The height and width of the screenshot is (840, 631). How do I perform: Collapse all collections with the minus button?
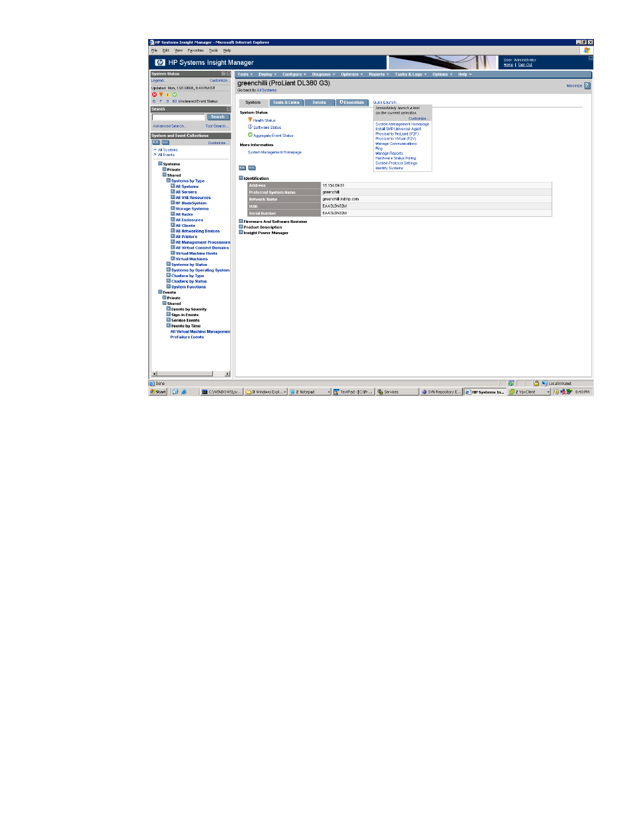(165, 142)
